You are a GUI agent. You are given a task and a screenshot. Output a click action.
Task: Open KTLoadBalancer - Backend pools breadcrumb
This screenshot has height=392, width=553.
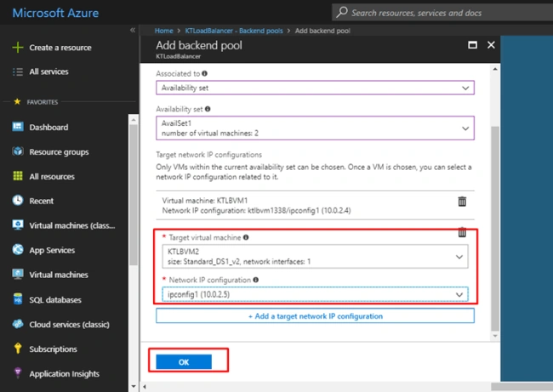point(234,31)
